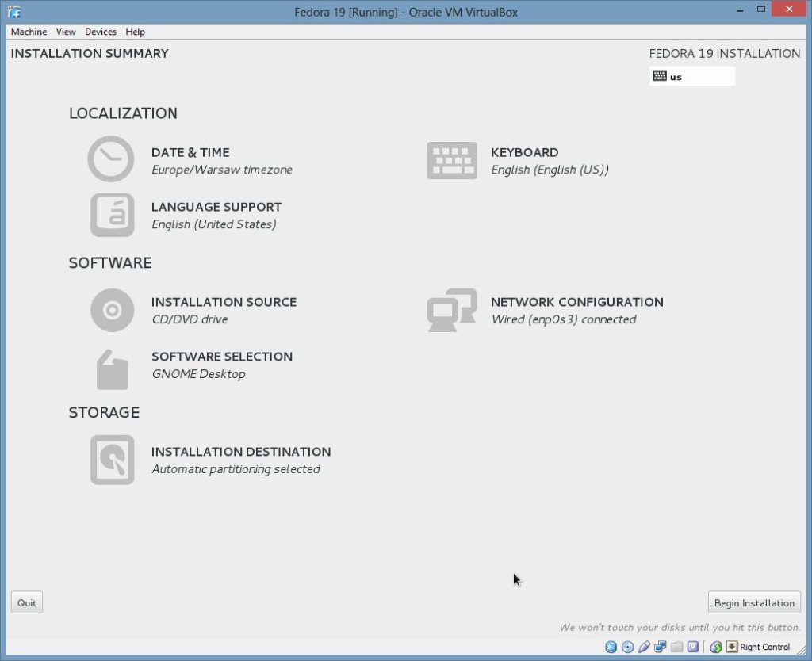Close the VirtualBox window
Screen dimensions: 812x661
point(789,9)
